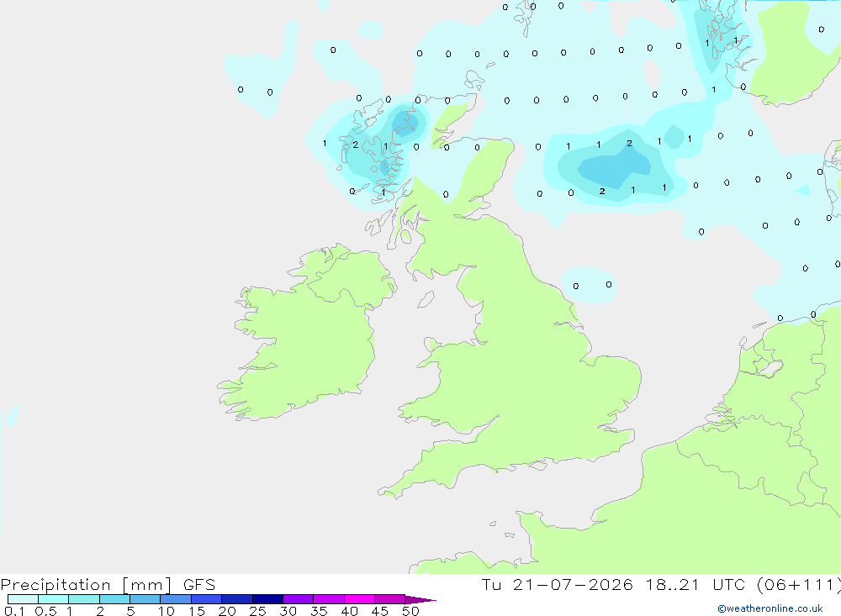Click the legend label '0.1'
Viewport: 841px width, 616px height.
(x=14, y=611)
